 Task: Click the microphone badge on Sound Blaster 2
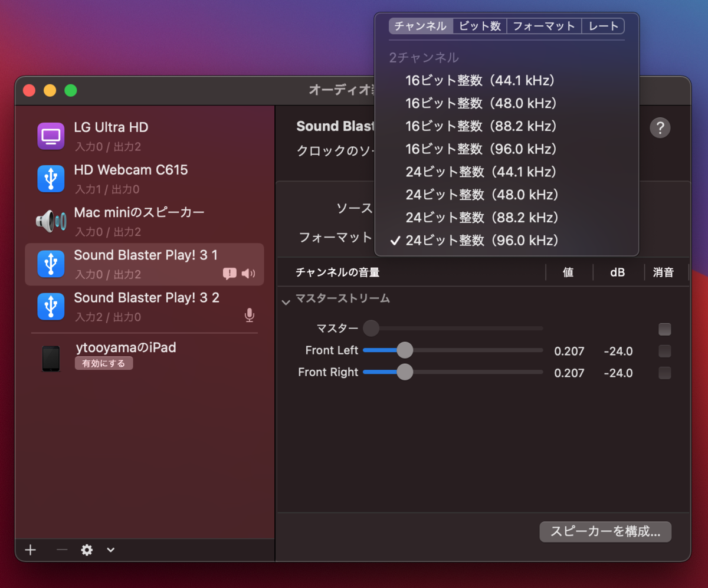250,316
